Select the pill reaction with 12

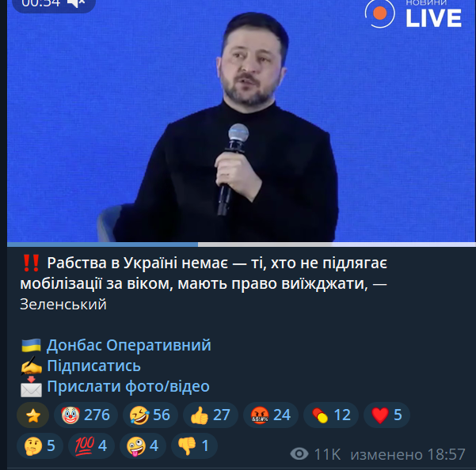pos(331,415)
